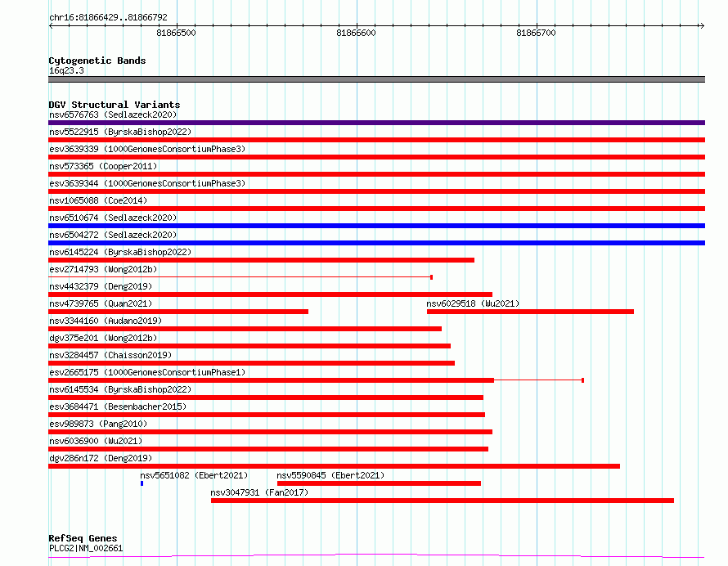This screenshot has height=566, width=728.
Task: Click small blue nsv5651082 marker
Action: (142, 483)
